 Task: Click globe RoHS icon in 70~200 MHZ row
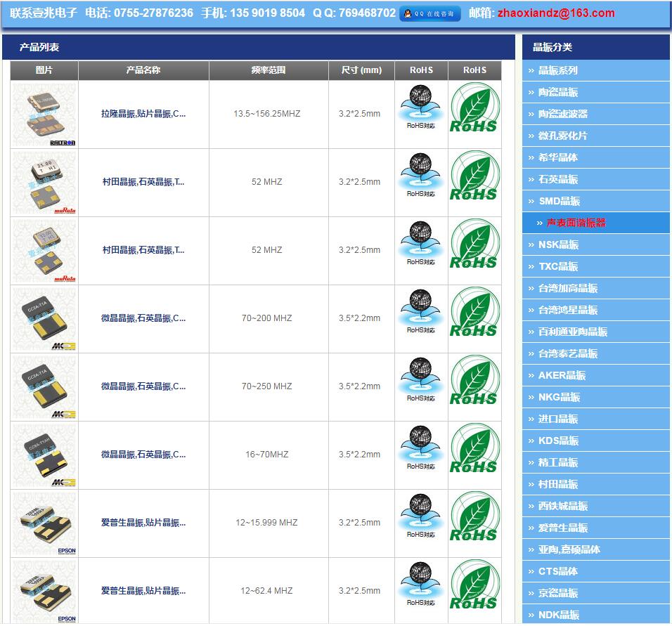click(x=421, y=313)
